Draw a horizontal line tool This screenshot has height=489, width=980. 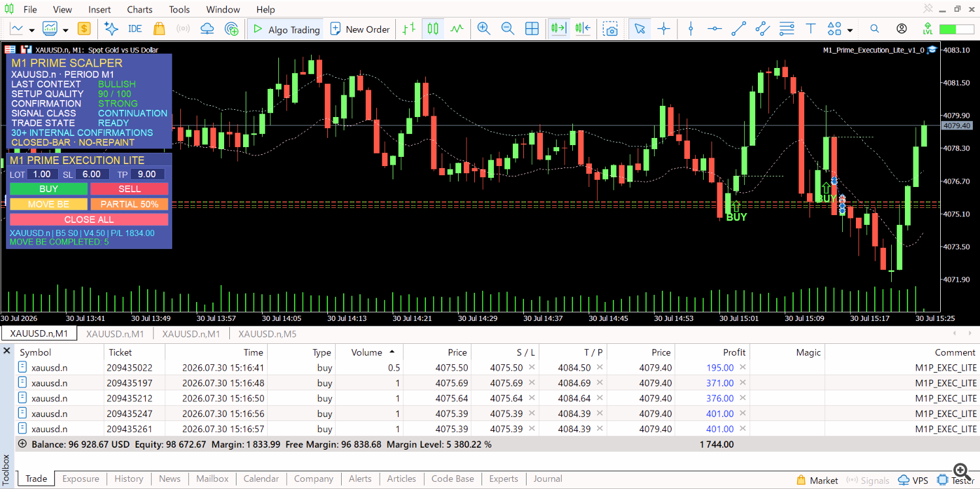[x=715, y=29]
